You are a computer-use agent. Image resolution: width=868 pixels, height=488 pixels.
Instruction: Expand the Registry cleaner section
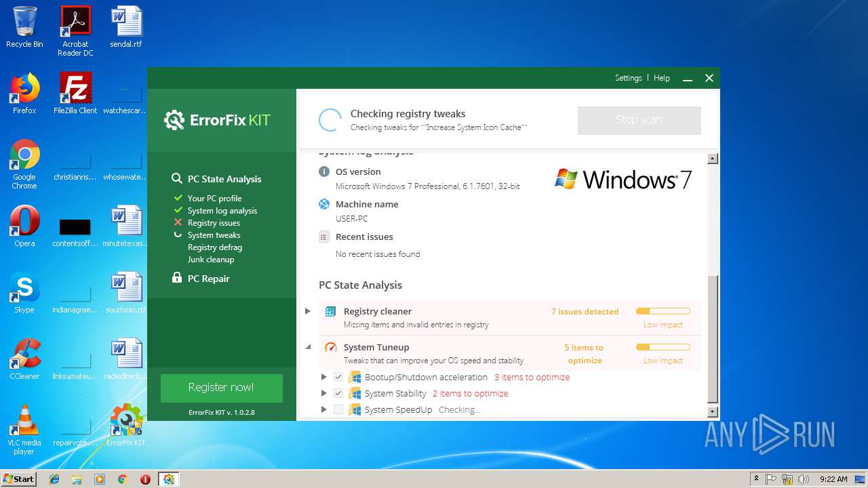307,311
